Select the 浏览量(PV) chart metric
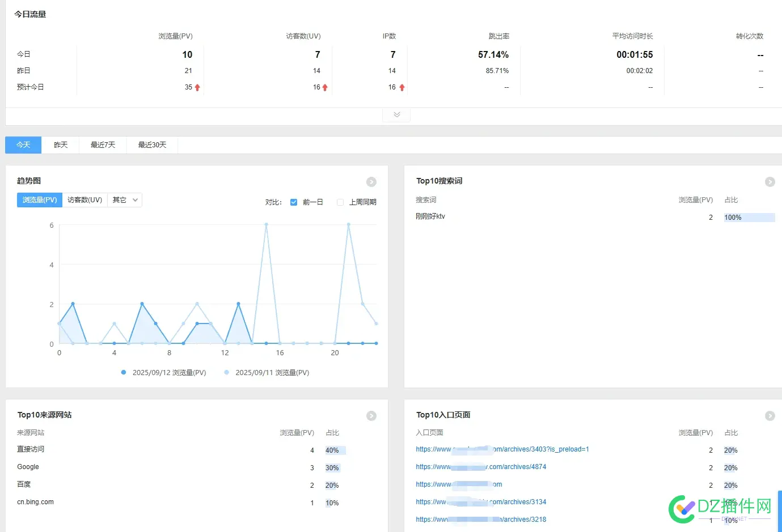782x532 pixels. coord(40,200)
